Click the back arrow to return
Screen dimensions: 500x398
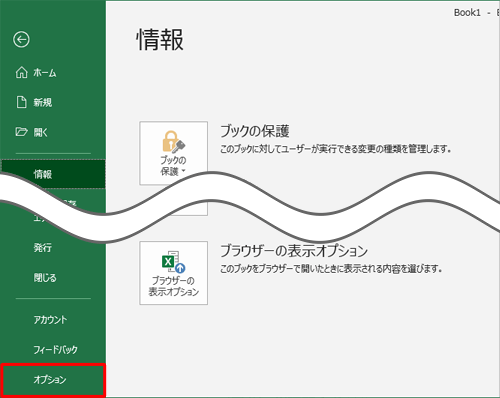click(21, 40)
